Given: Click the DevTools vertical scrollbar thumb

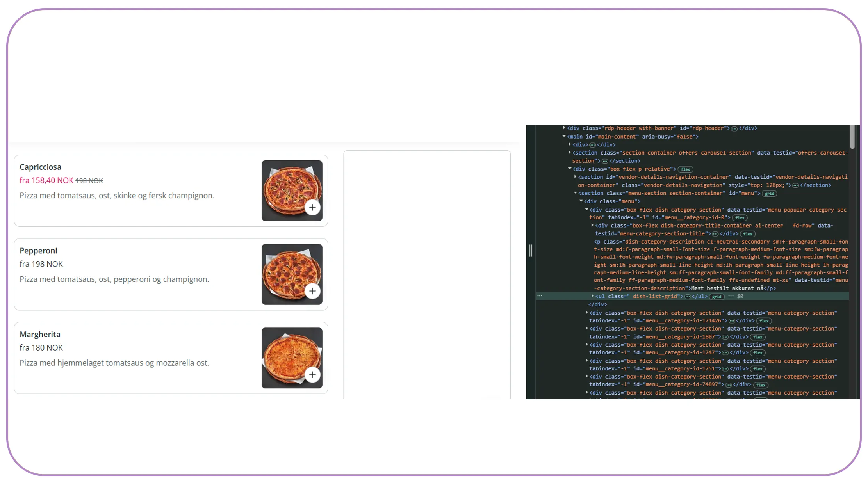Looking at the screenshot, I should tap(852, 137).
